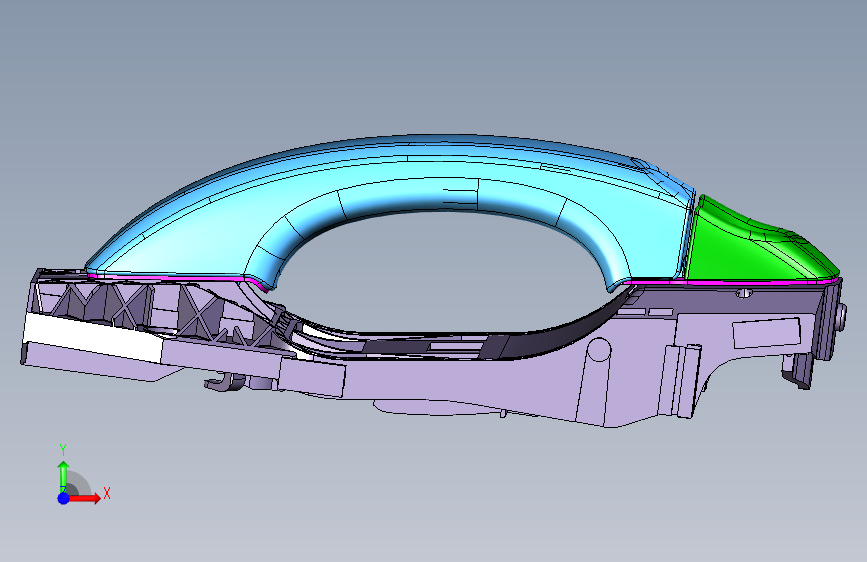
Task: Pick the hook clip beneath the carrier's left side
Action: pos(224,383)
